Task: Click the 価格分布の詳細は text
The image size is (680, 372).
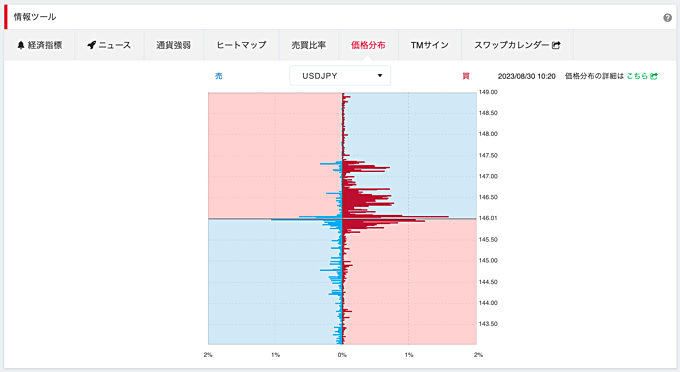Action: 594,76
